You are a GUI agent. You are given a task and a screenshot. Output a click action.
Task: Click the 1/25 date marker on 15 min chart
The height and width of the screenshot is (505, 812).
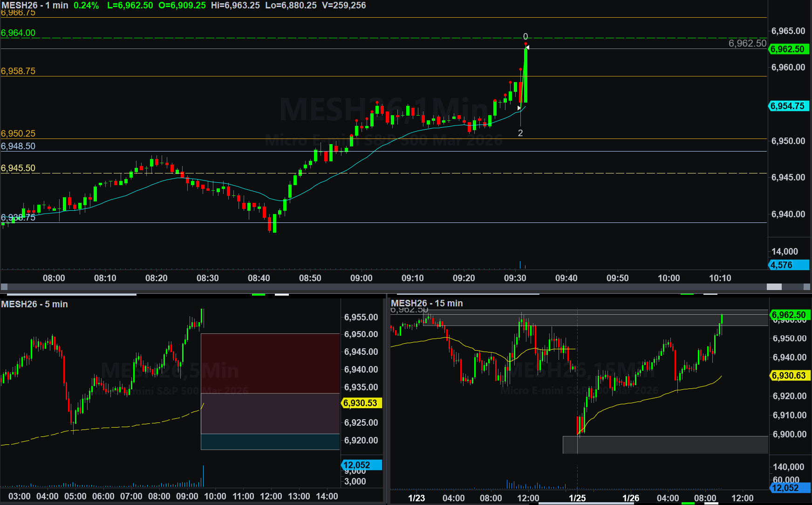pos(577,498)
